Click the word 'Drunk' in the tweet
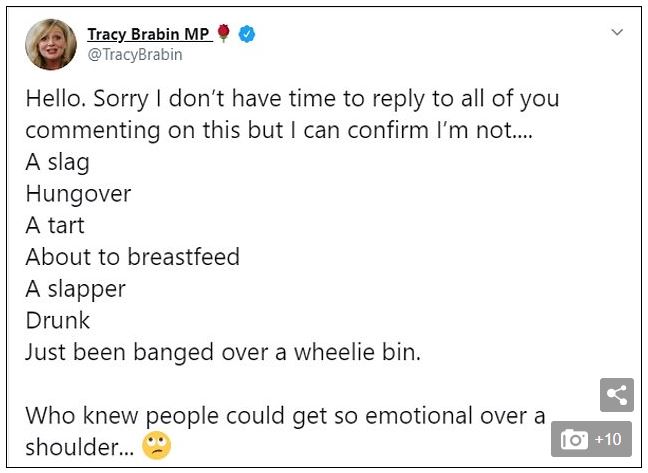Screen dimensions: 648x473 click(x=57, y=320)
